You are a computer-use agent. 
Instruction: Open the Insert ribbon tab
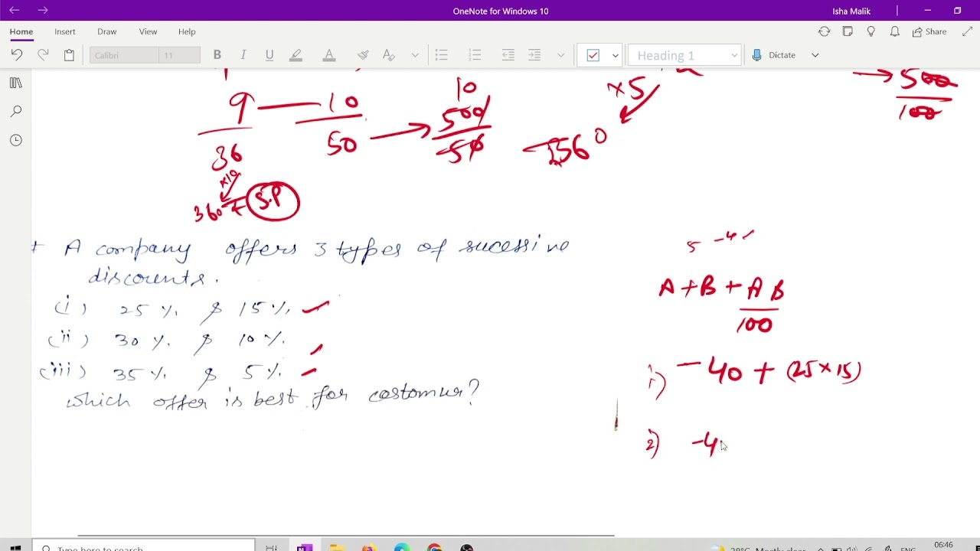click(x=65, y=31)
